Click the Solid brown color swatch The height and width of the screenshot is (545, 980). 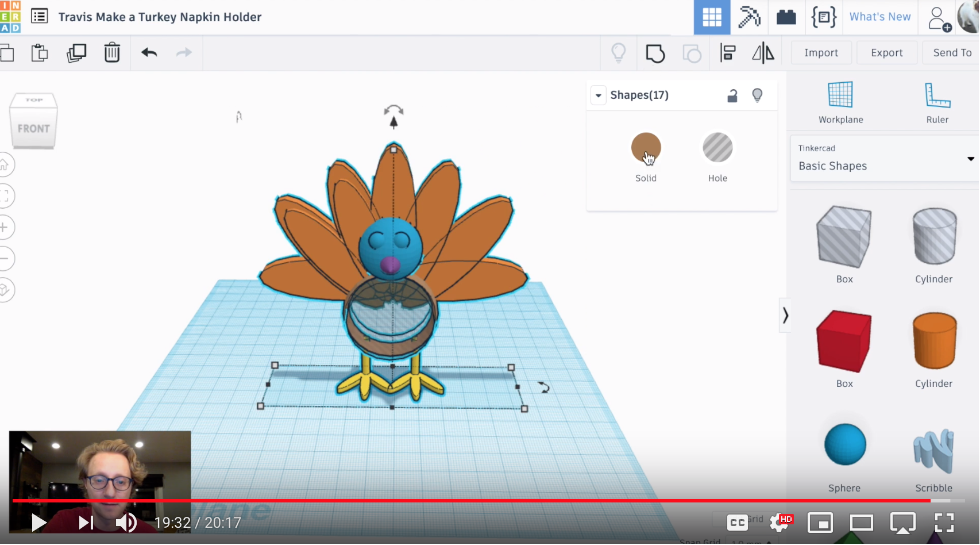646,147
